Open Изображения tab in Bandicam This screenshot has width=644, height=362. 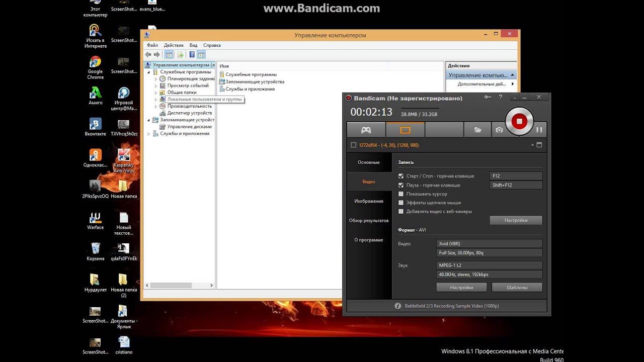coord(369,201)
